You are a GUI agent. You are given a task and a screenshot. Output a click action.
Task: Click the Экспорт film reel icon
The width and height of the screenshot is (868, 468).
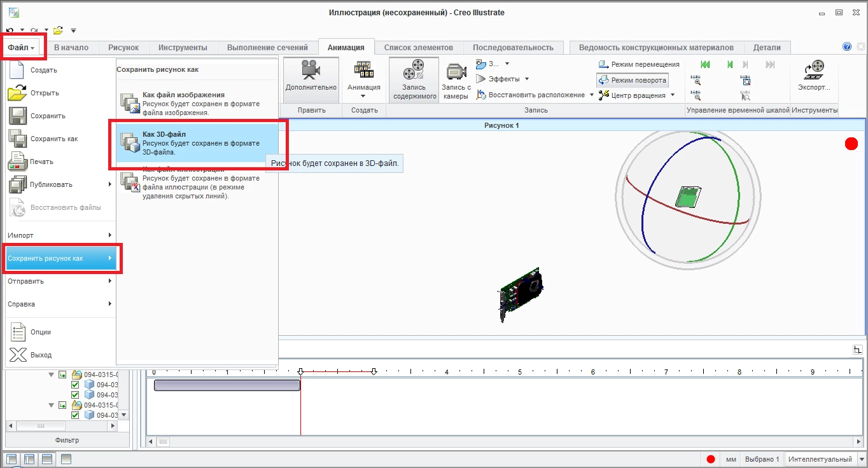(x=815, y=69)
